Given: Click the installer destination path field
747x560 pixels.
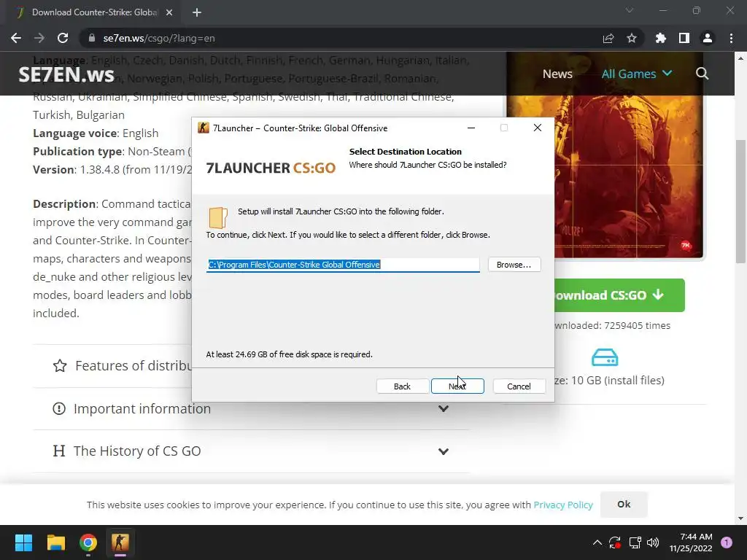Looking at the screenshot, I should 343,265.
